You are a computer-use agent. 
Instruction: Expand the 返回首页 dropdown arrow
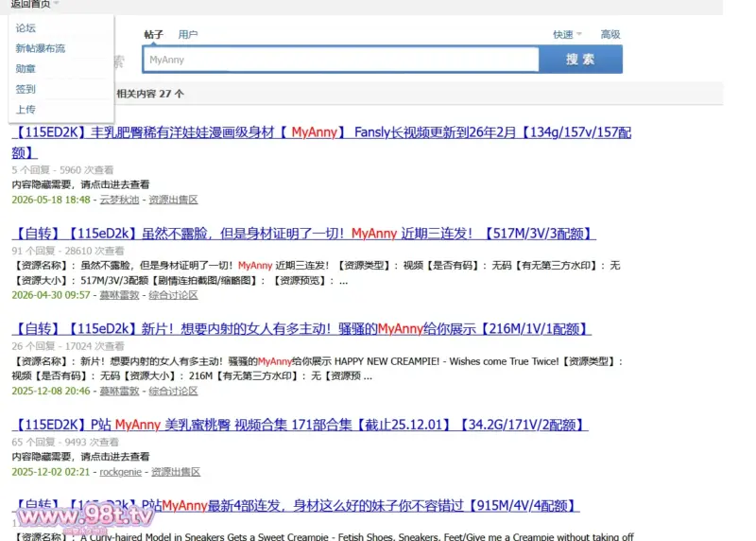57,3
